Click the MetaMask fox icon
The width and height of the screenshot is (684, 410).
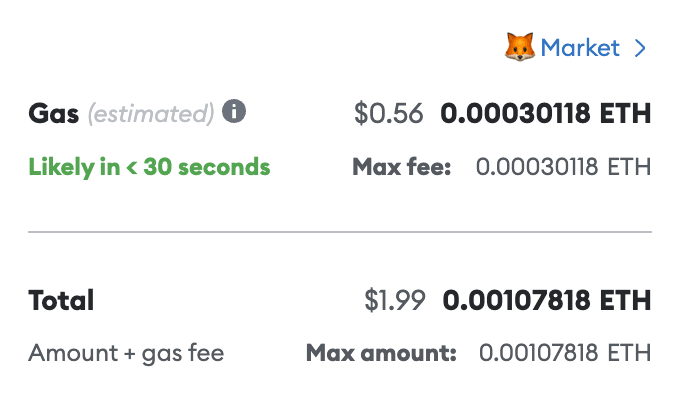point(520,47)
